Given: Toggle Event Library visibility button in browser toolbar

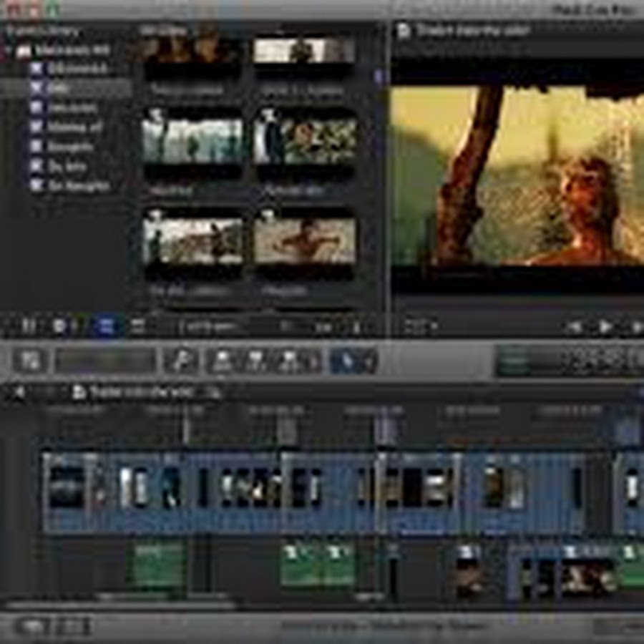Looking at the screenshot, I should [28, 326].
